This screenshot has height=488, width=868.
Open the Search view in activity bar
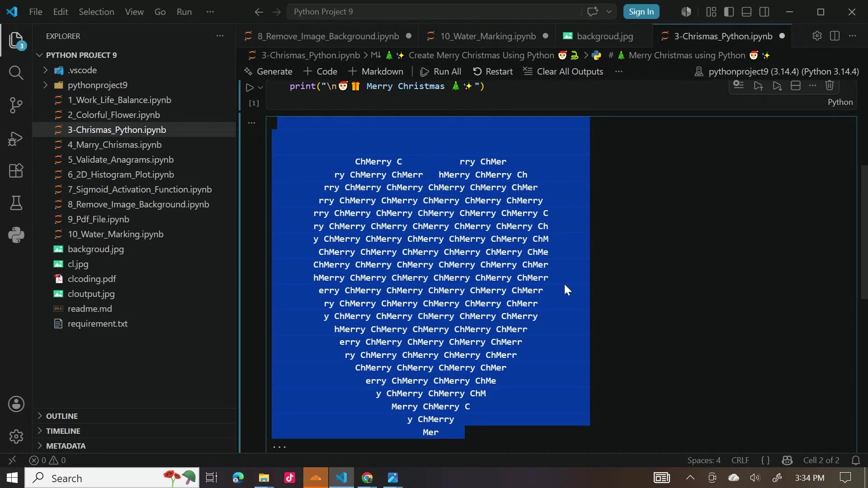click(x=16, y=72)
